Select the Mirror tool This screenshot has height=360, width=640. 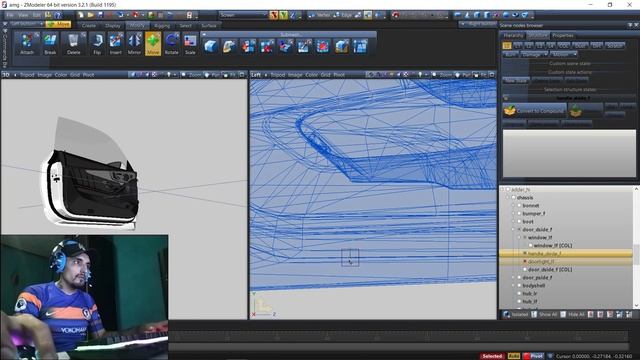coord(134,44)
